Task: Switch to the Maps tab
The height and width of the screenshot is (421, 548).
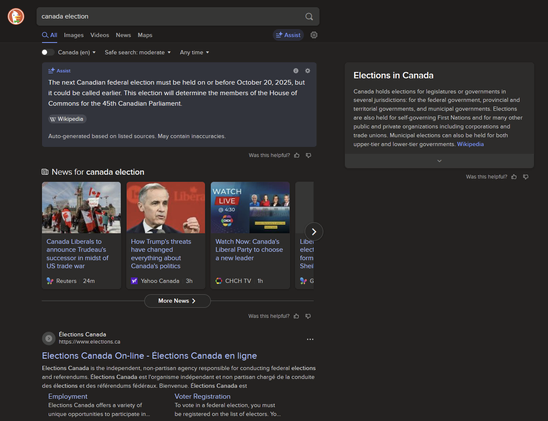Action: [145, 35]
